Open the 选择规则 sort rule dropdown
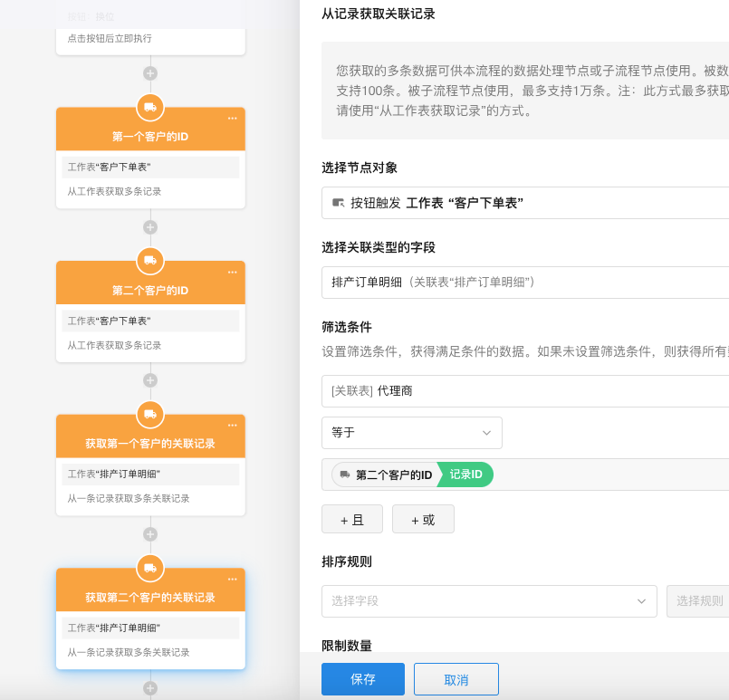This screenshot has height=700, width=729. 697,600
